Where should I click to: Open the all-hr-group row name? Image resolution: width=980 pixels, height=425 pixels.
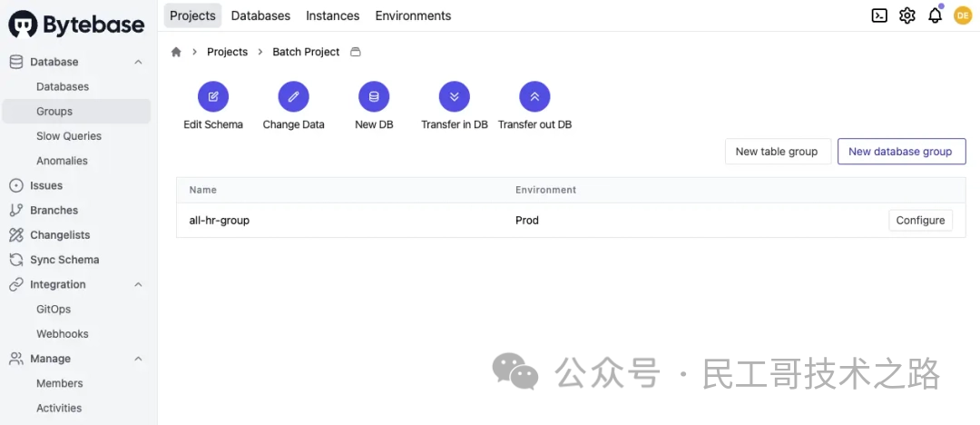(x=220, y=221)
